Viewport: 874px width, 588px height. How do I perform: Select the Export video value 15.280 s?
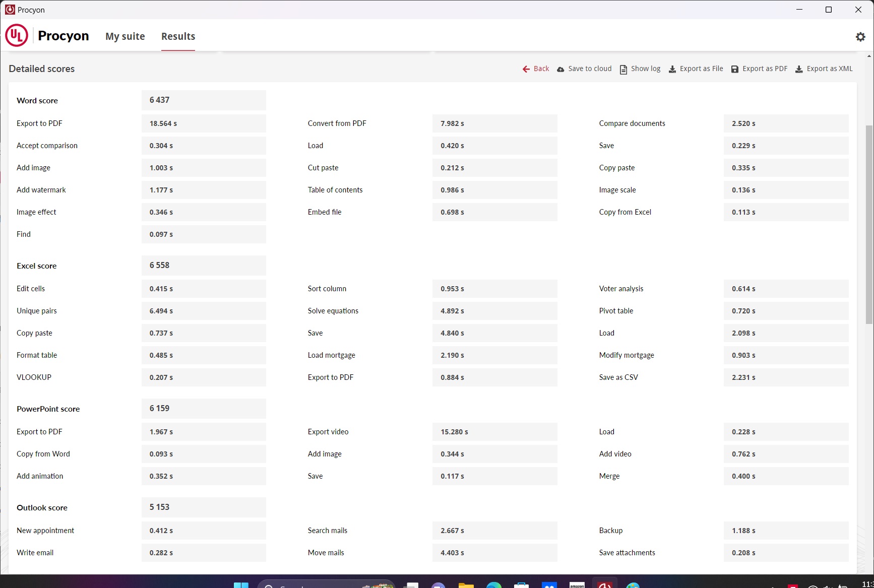click(495, 432)
